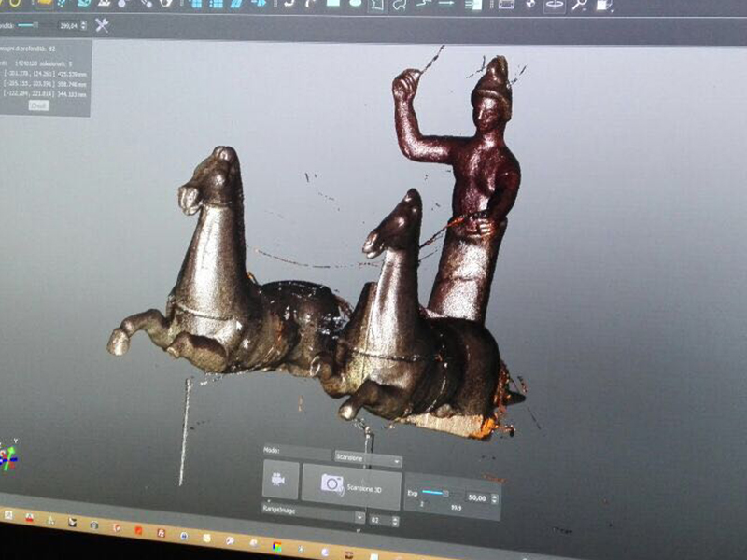Screen dimensions: 747x560
Task: Click the list layout toolbar icon
Action: tap(473, 5)
